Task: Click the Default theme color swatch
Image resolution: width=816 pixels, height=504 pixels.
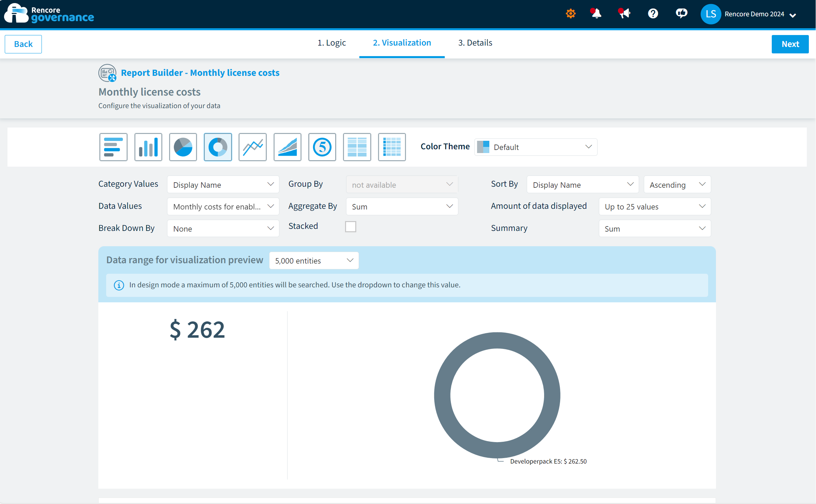Action: (483, 147)
